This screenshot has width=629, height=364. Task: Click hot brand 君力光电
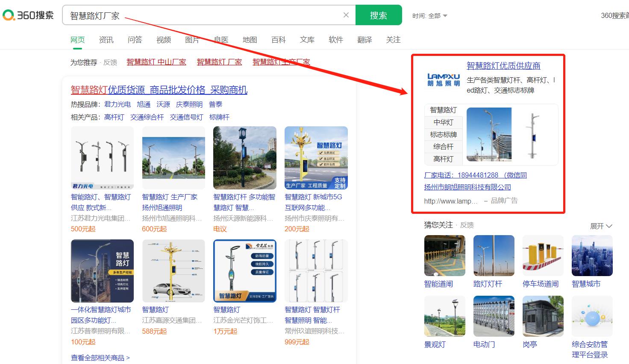[118, 104]
